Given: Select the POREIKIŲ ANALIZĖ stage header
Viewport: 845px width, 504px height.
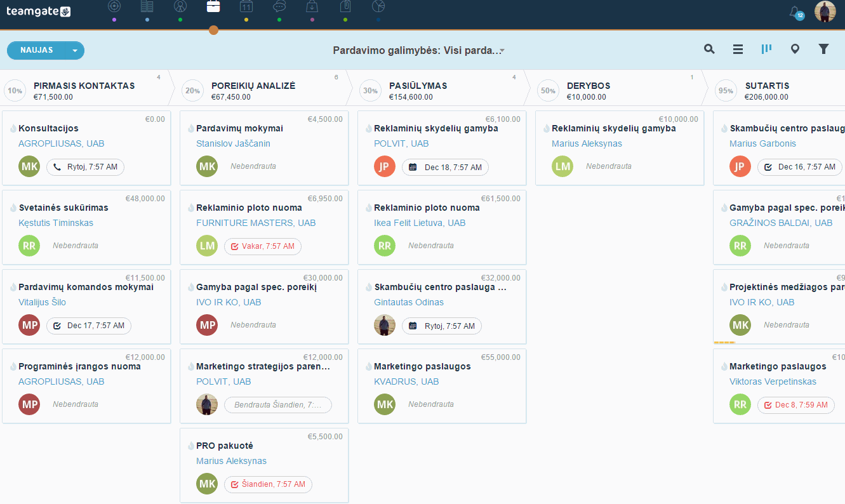Looking at the screenshot, I should [x=253, y=86].
